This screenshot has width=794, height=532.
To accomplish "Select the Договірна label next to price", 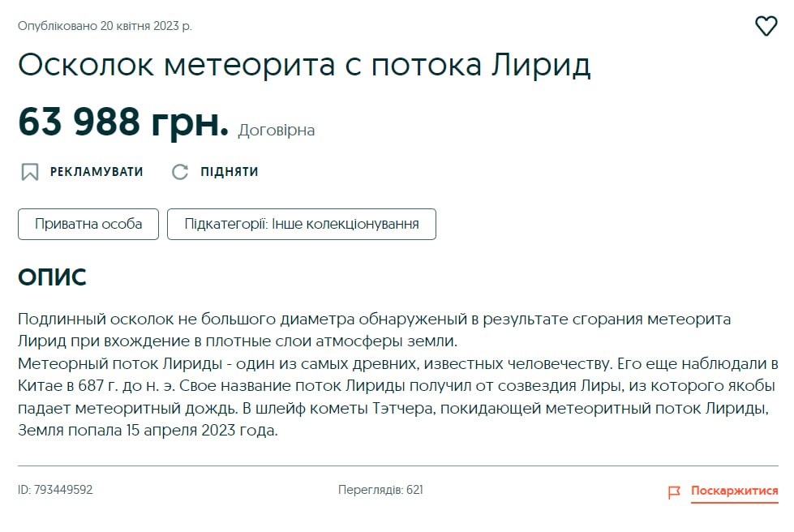I will coord(277,131).
